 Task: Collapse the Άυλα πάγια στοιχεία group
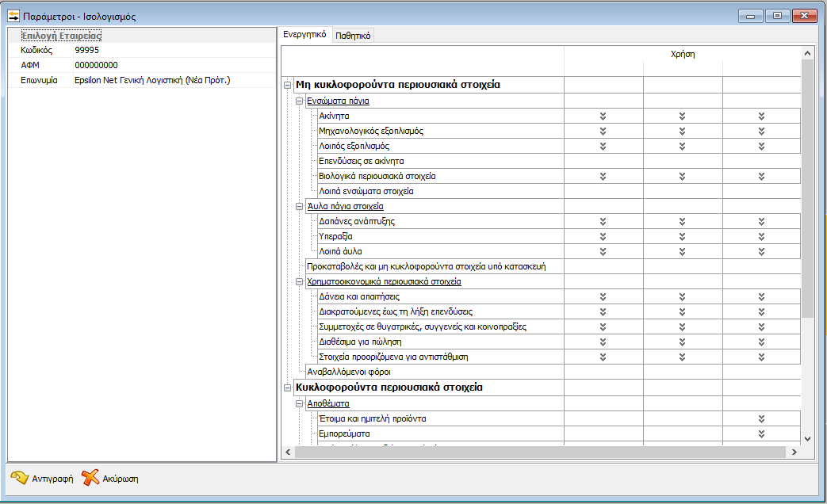(x=299, y=206)
